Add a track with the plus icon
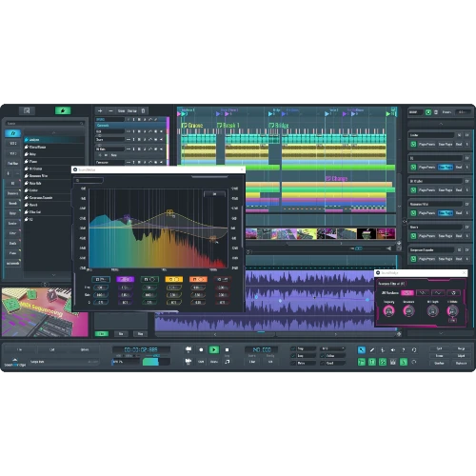Screen dimensions: 476x476 click(100, 110)
